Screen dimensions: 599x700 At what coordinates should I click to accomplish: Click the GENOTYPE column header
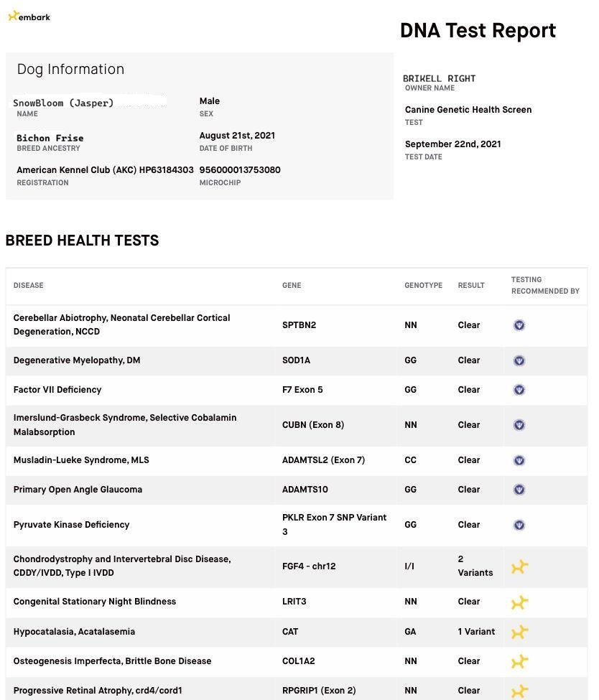point(423,286)
